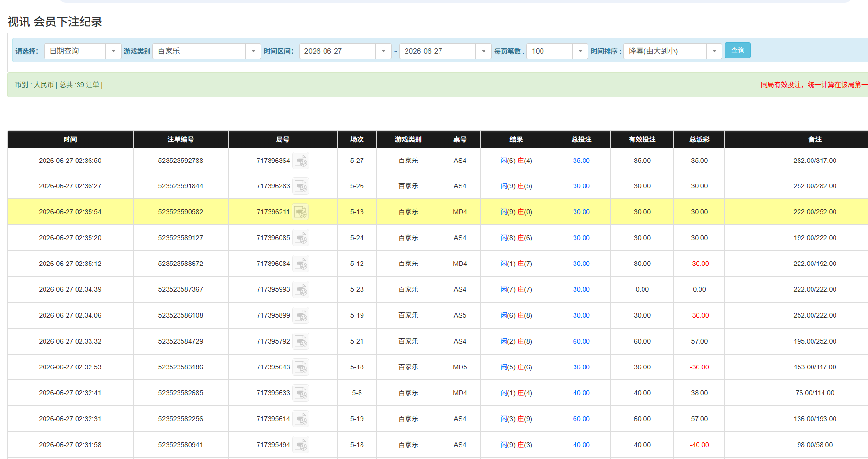Click table number AS5
The height and width of the screenshot is (459, 868).
pyautogui.click(x=460, y=316)
